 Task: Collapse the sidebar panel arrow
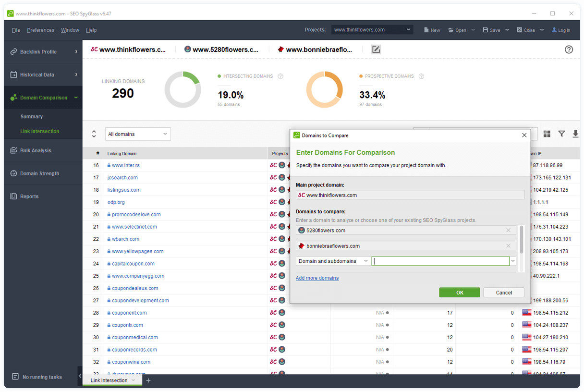point(80,376)
